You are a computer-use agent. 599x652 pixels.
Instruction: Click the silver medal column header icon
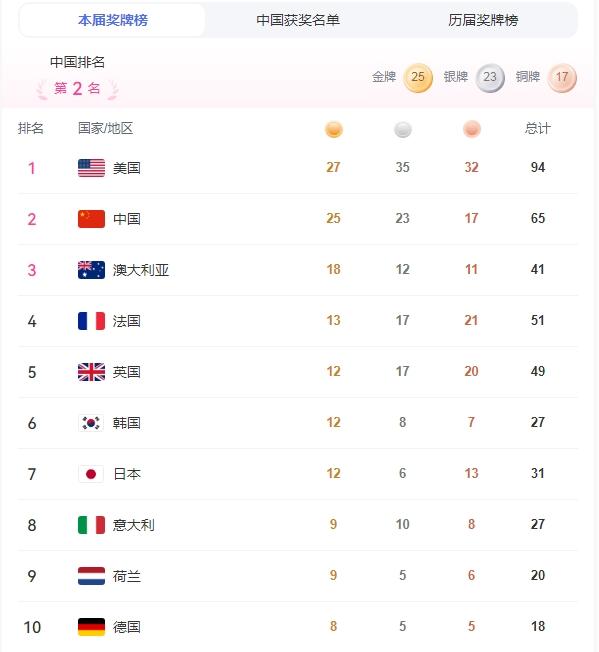click(x=402, y=129)
